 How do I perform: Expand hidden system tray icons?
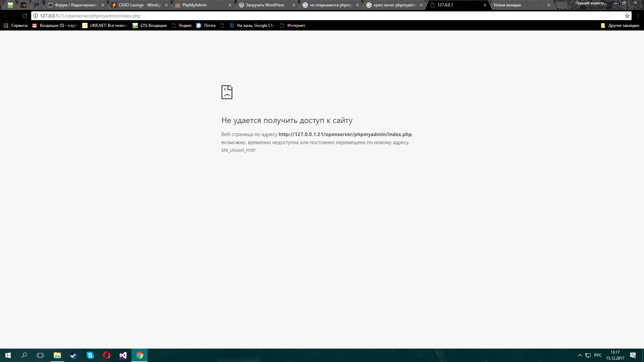coord(580,355)
